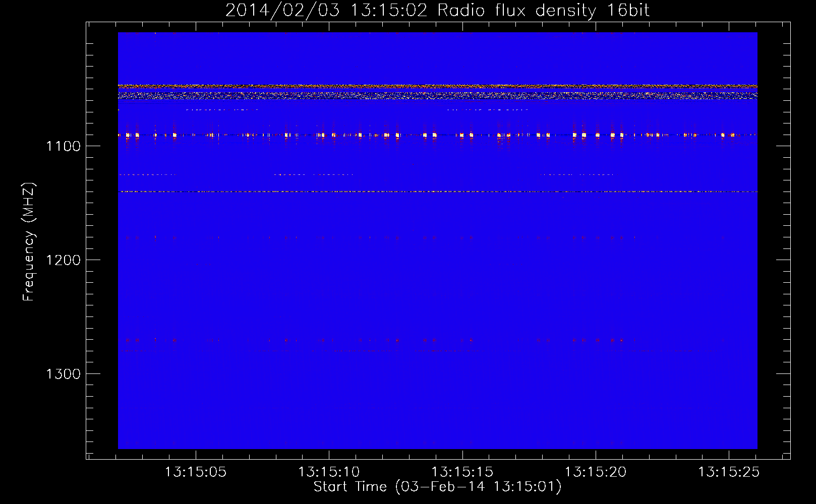Image resolution: width=816 pixels, height=504 pixels.
Task: Click the 1300 frequency tick label
Action: (64, 374)
